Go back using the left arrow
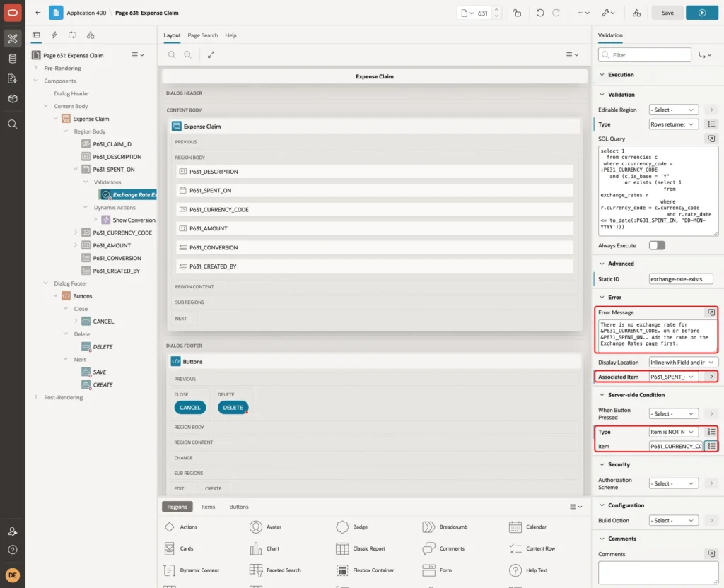 (x=38, y=13)
